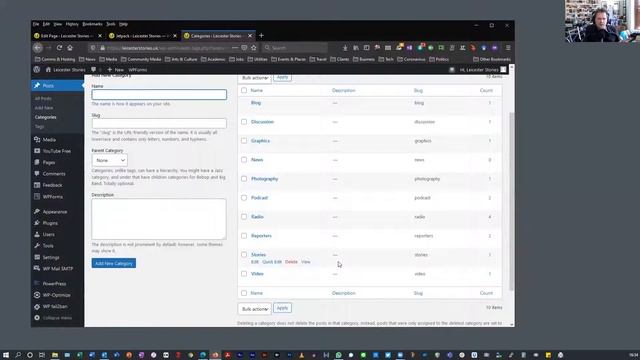Go back with browser back arrow
Image resolution: width=640 pixels, height=360 pixels.
click(38, 48)
